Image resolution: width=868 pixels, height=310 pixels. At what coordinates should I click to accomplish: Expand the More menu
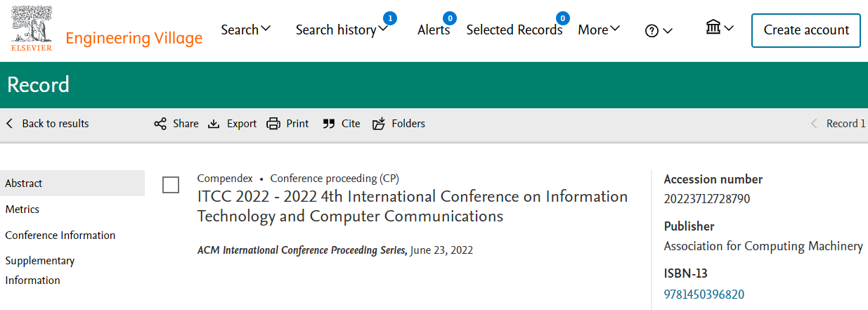click(599, 30)
